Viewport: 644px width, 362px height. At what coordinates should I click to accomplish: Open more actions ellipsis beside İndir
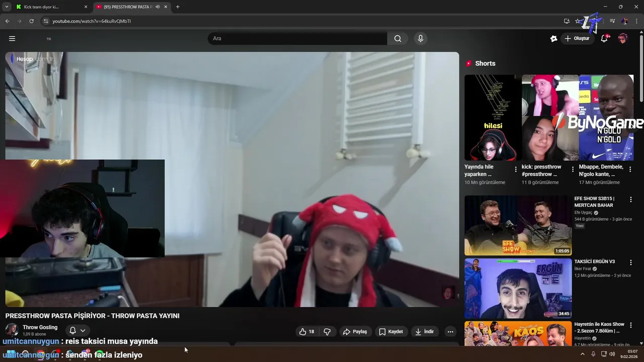pos(450,332)
